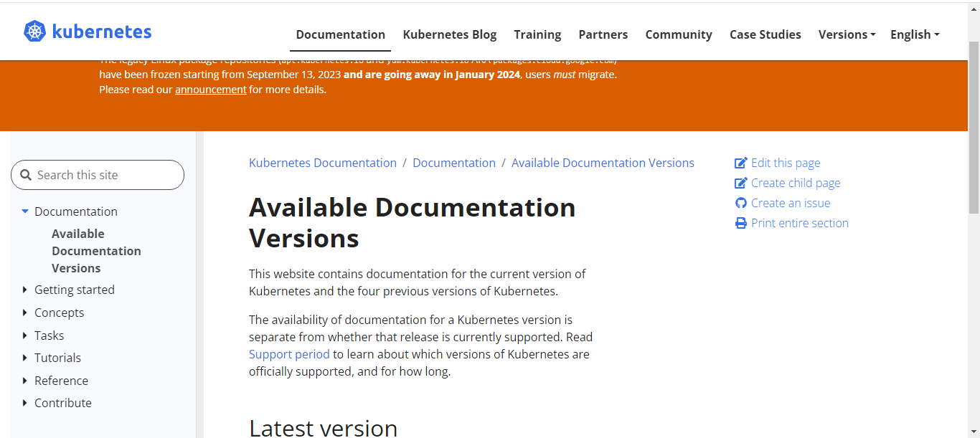Screen dimensions: 980x438
Task: Click the page vertical scrollbar thumb
Action: [974, 127]
